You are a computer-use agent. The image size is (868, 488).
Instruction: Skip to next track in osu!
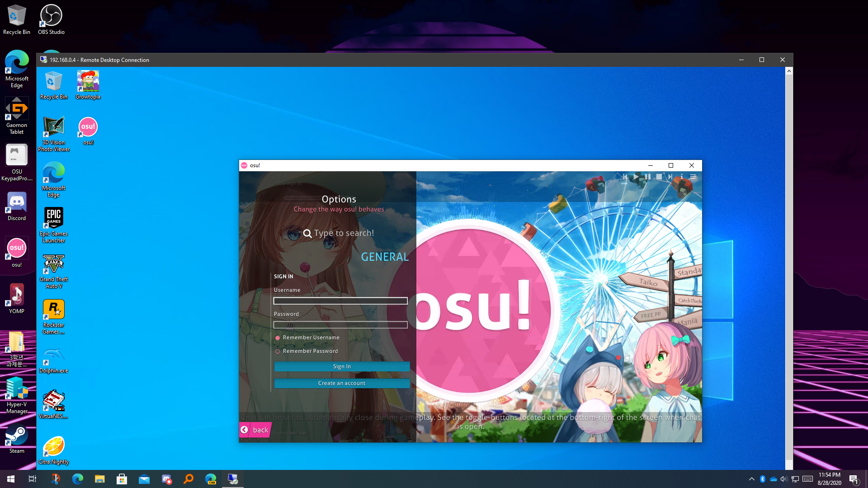pyautogui.click(x=670, y=177)
